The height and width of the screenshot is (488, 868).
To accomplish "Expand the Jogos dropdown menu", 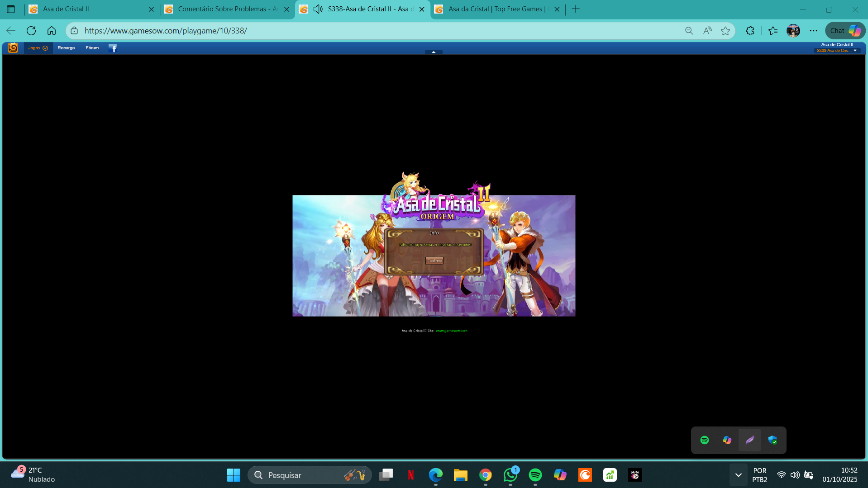I will tap(38, 48).
